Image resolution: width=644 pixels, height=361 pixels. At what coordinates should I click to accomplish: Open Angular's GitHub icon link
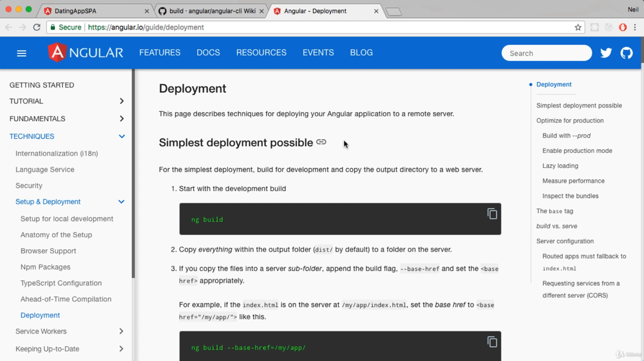pos(627,53)
